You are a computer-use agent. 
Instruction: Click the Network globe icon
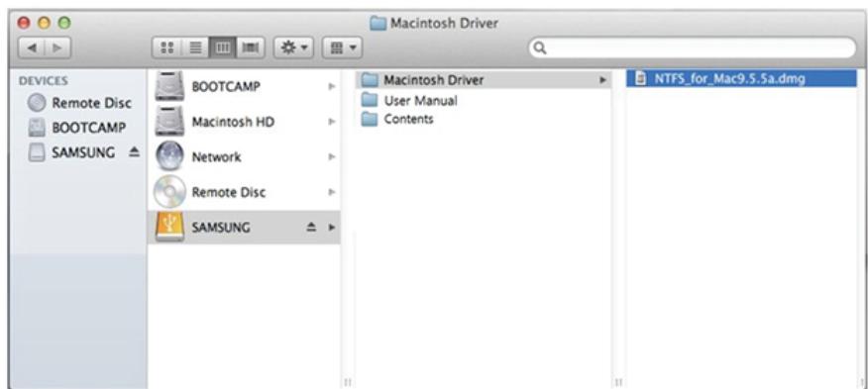click(169, 157)
